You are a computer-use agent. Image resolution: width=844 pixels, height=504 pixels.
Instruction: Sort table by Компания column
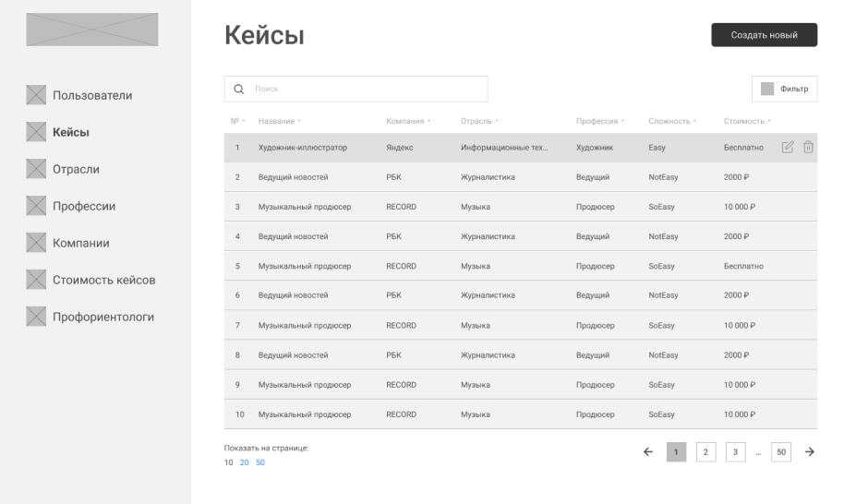click(x=408, y=121)
